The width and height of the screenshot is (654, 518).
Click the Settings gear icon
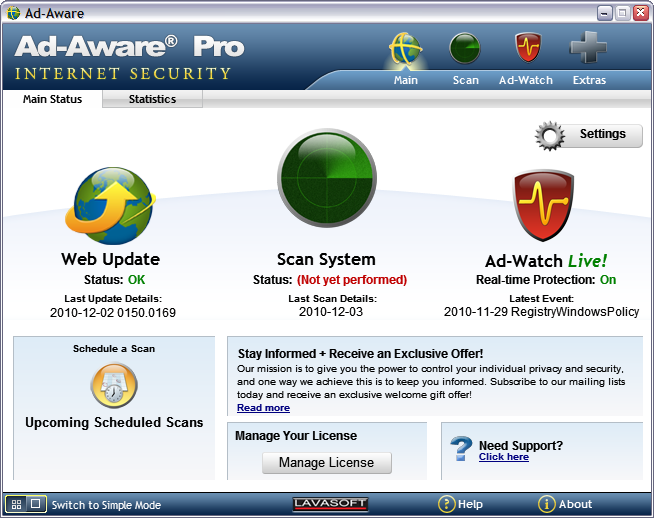click(x=550, y=136)
